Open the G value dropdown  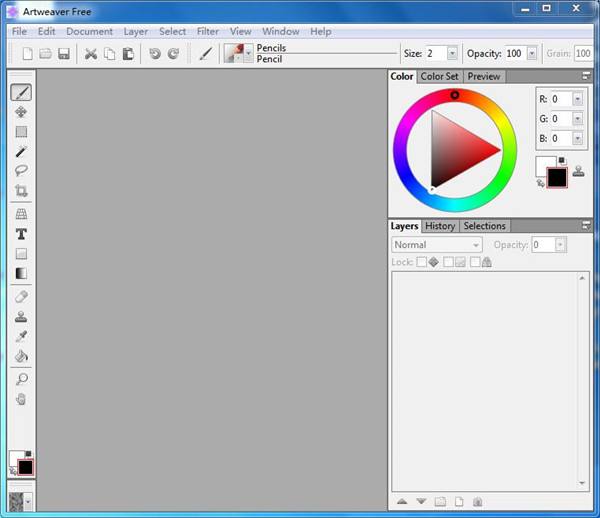click(x=577, y=119)
